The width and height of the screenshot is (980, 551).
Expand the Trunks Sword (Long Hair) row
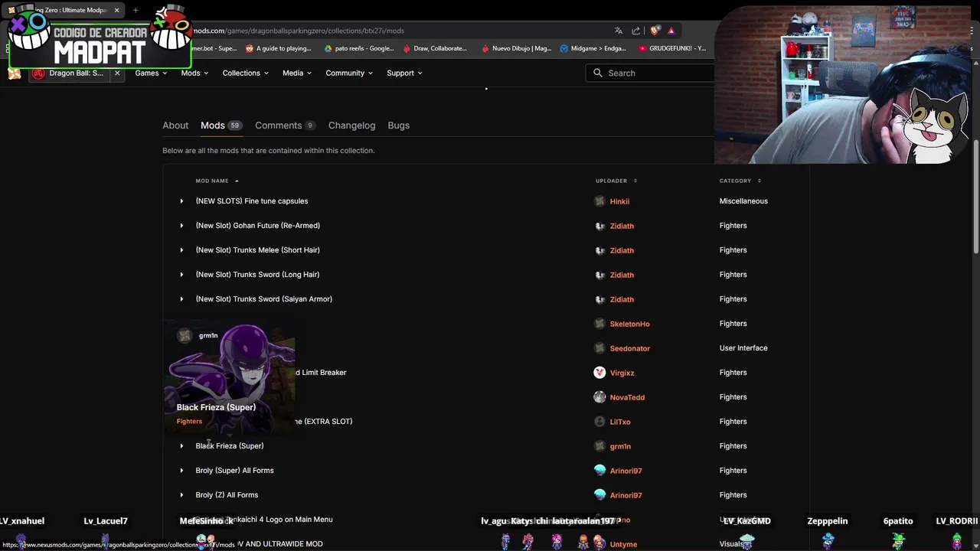point(181,275)
